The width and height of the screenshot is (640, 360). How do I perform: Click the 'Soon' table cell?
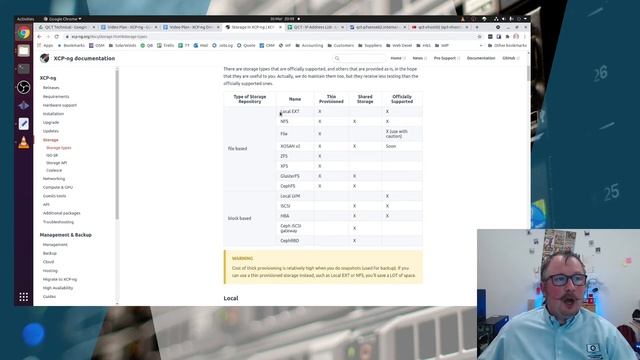(x=402, y=146)
